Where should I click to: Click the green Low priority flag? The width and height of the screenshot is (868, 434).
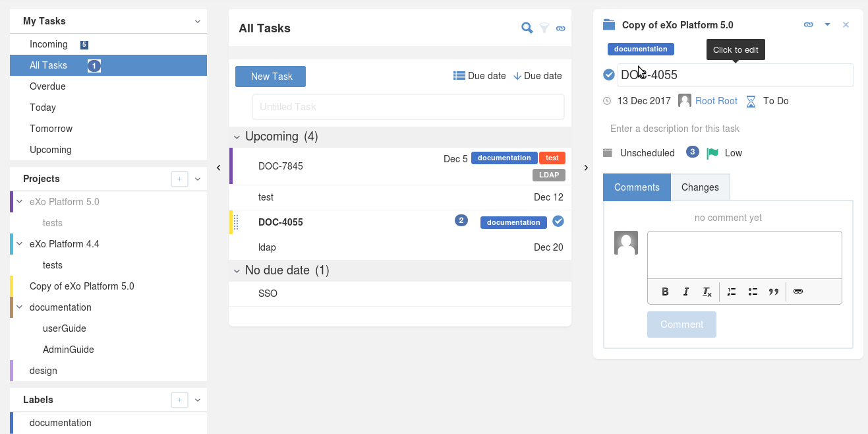click(712, 153)
